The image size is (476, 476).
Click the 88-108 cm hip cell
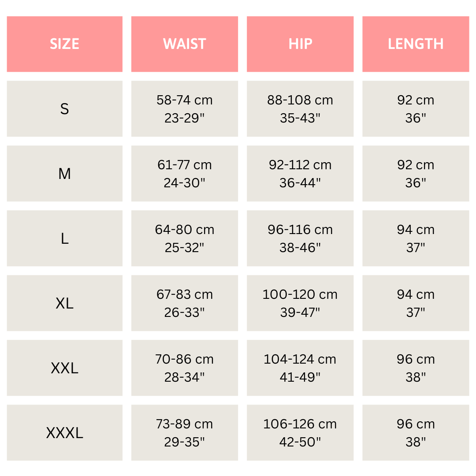(300, 109)
